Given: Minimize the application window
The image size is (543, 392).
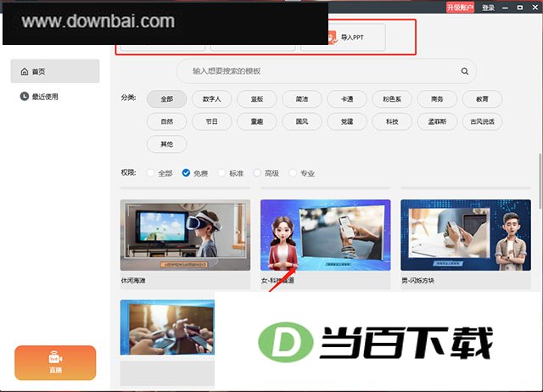Looking at the screenshot, I should point(506,8).
